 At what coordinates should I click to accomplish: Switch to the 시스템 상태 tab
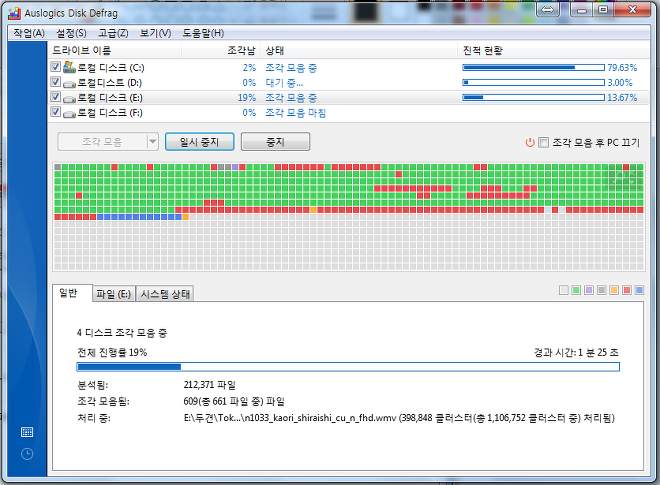(165, 294)
